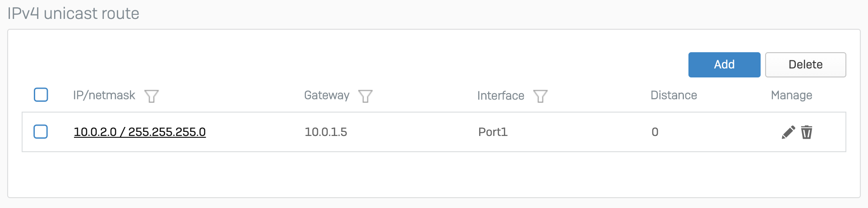
Task: Click the IP/netmask column header
Action: pyautogui.click(x=104, y=95)
